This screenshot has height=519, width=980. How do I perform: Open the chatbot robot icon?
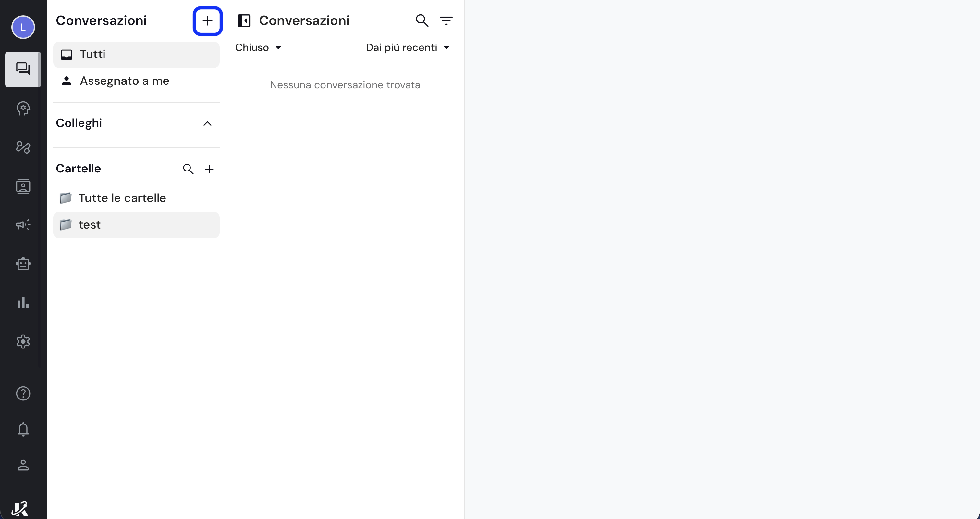[23, 263]
